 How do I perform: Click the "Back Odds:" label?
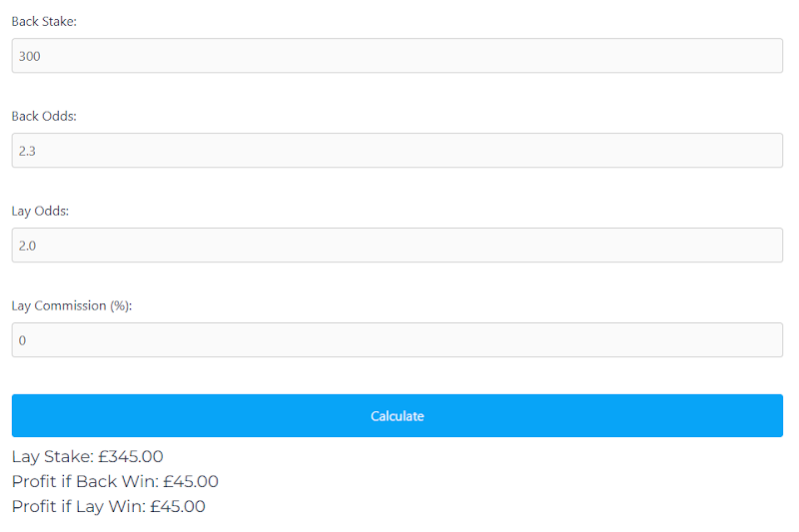(x=44, y=116)
